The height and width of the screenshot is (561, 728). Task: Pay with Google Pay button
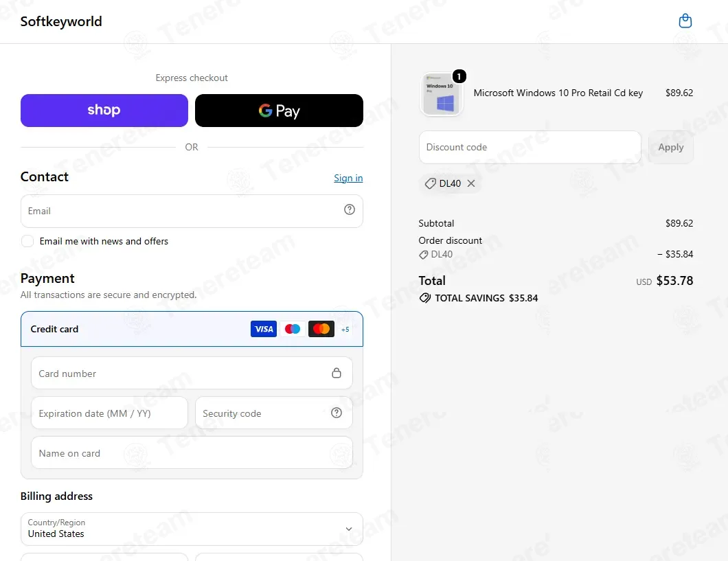click(279, 111)
